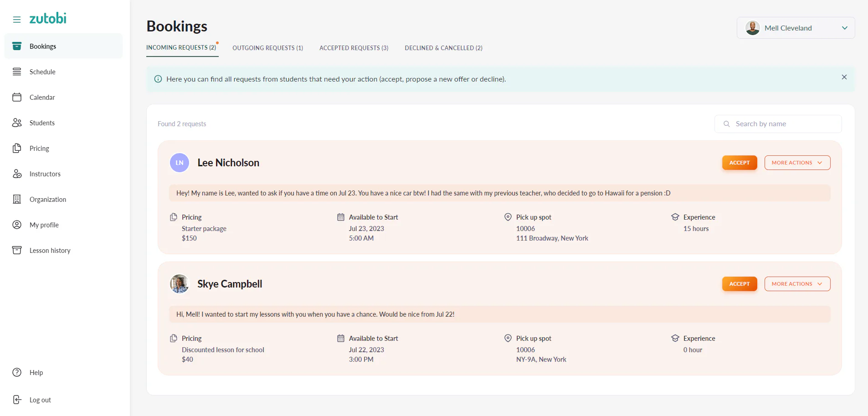Open the Schedule sidebar icon
This screenshot has width=868, height=416.
17,72
